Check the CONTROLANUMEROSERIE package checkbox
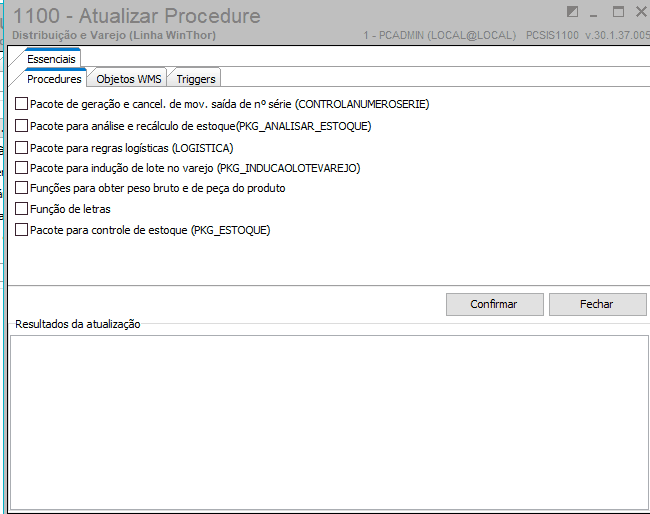650x514 pixels. [21, 104]
